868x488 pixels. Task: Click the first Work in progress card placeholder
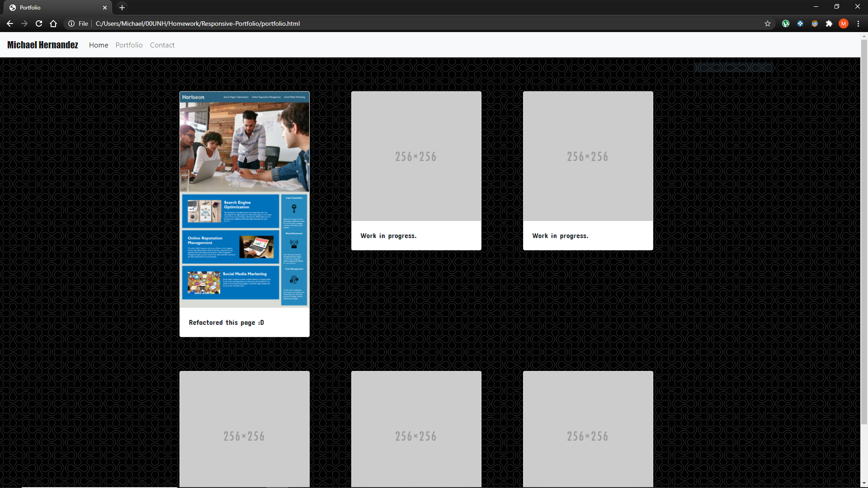click(x=416, y=156)
